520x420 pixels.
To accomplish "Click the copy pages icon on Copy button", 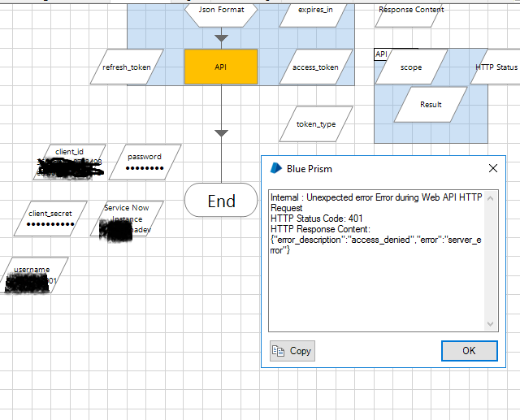I will (278, 351).
